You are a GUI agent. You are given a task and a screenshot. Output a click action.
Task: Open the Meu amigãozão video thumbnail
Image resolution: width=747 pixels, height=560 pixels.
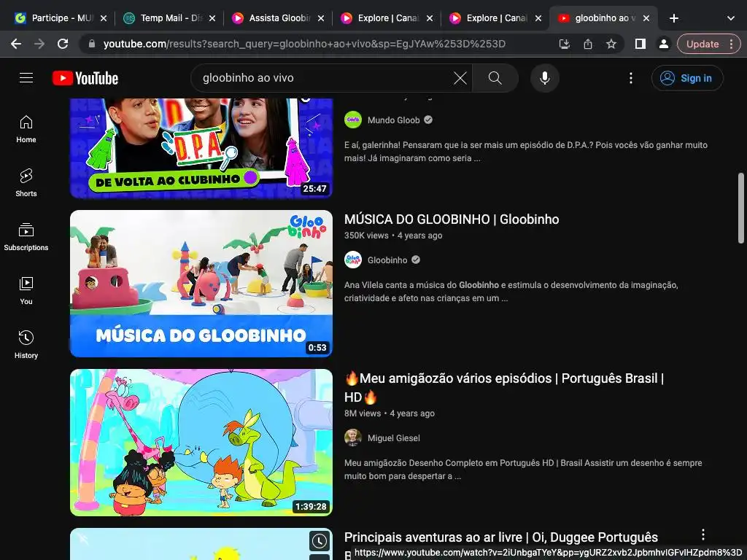tap(201, 443)
